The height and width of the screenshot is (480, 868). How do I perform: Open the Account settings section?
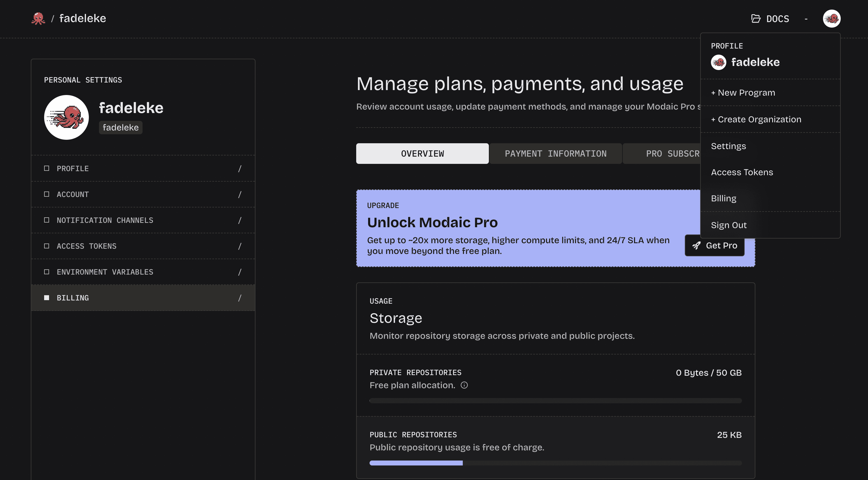[143, 194]
